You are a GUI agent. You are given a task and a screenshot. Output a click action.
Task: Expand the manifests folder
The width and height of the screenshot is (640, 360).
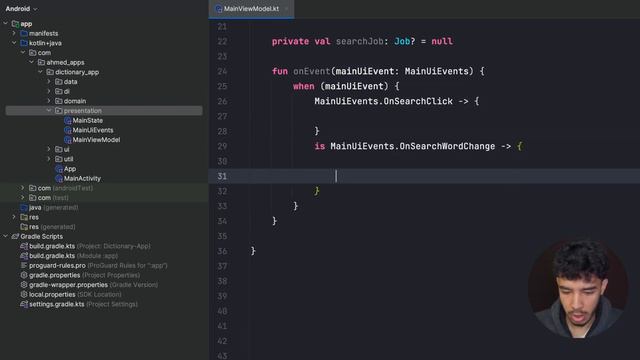(14, 33)
